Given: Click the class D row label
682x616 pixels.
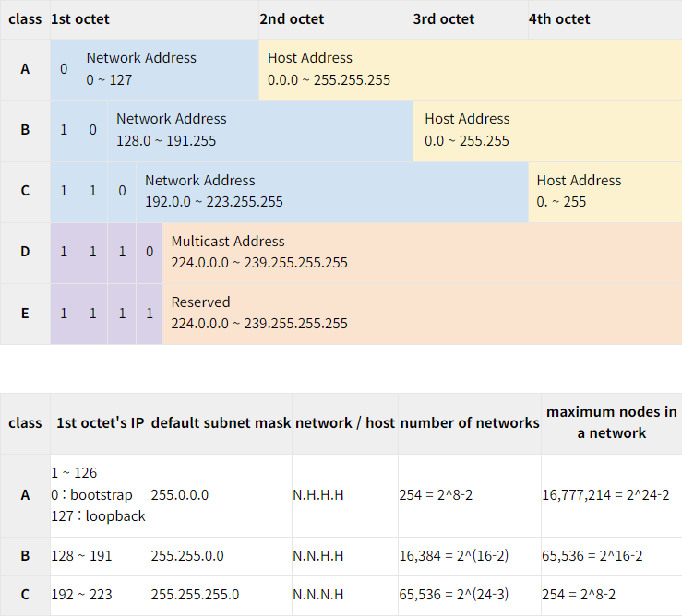Looking at the screenshot, I should [x=25, y=253].
